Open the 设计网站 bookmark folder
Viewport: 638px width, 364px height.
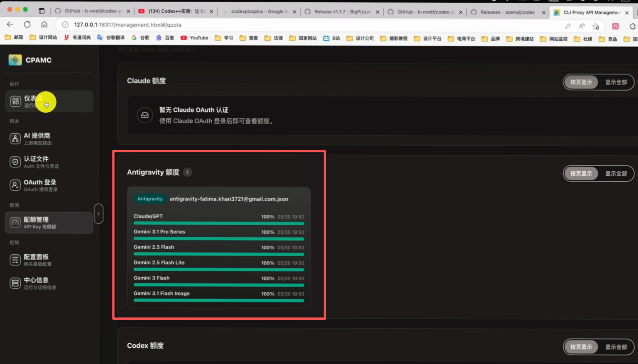[x=43, y=38]
